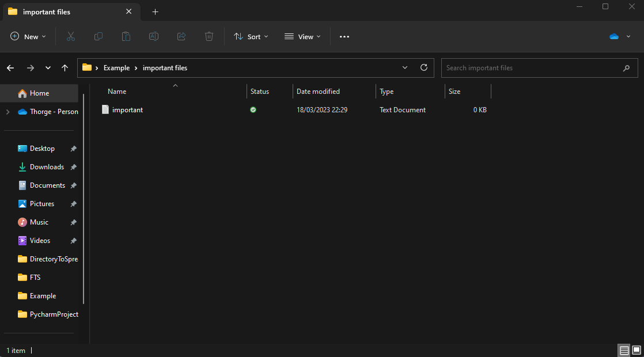This screenshot has height=357, width=644.
Task: Open the New item dropdown
Action: click(28, 36)
